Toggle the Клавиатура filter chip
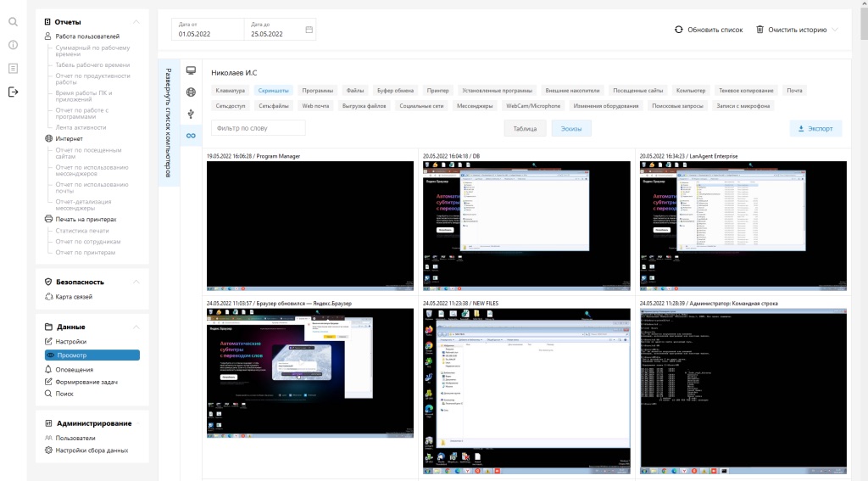Viewport: 868px width, 481px height. click(x=230, y=90)
